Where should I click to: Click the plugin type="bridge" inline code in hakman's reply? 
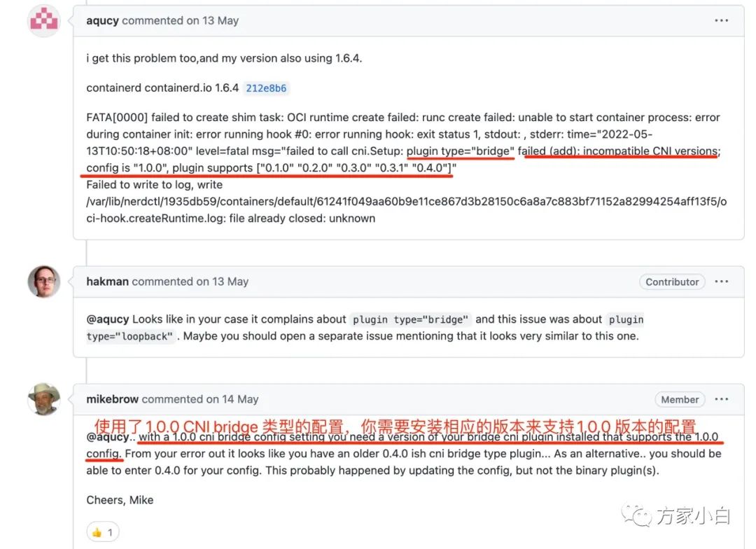click(410, 319)
